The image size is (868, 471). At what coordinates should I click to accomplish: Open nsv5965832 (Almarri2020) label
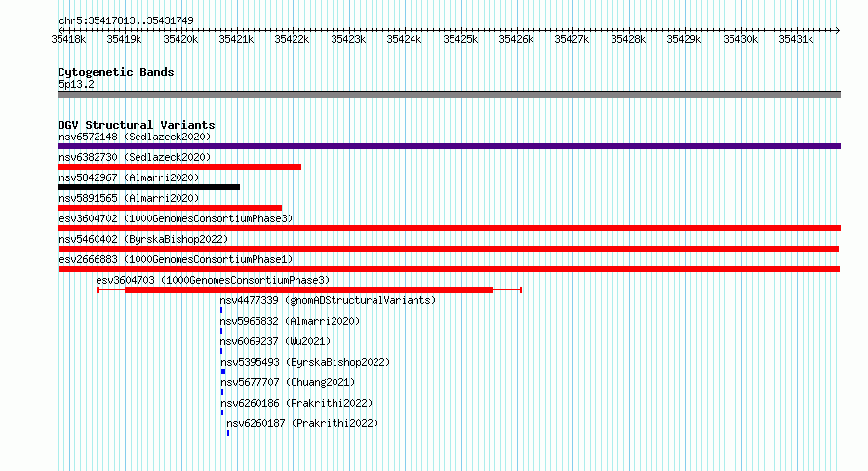[x=290, y=321]
